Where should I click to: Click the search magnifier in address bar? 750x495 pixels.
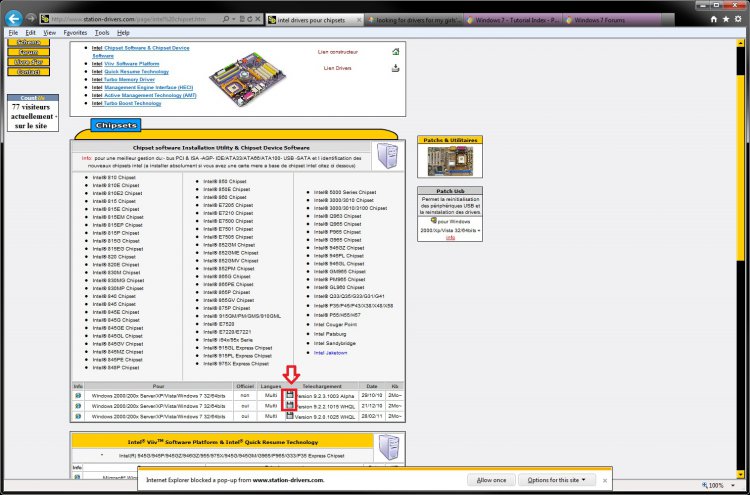pyautogui.click(x=226, y=19)
